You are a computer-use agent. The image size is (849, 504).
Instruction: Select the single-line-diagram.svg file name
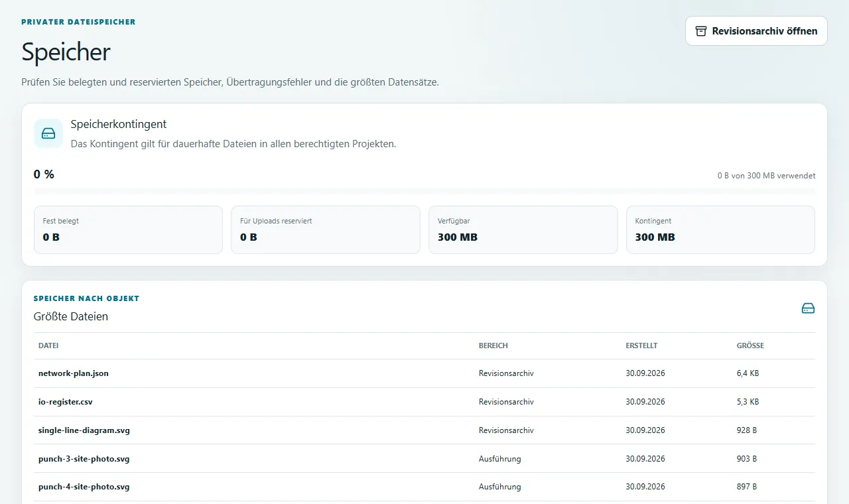[84, 430]
